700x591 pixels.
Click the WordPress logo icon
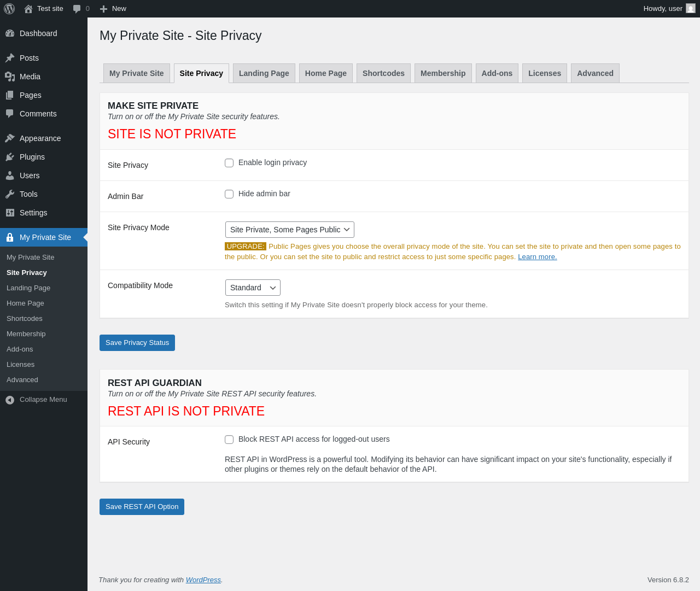(x=9, y=9)
